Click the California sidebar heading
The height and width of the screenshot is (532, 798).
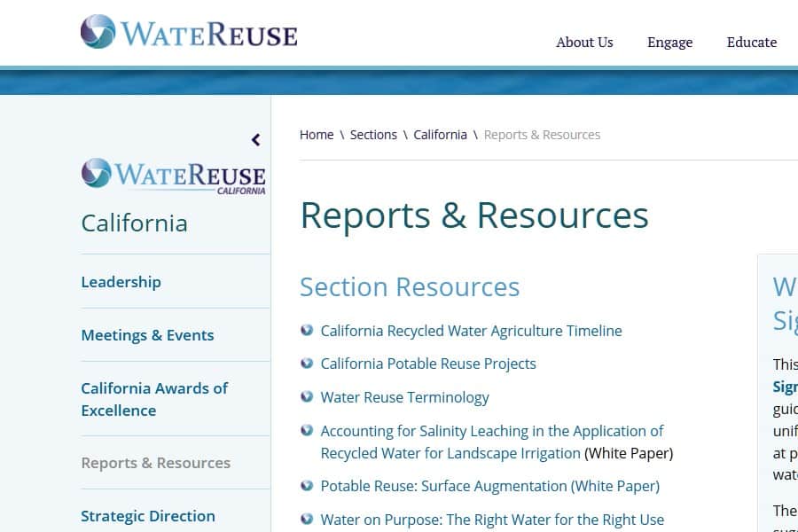[134, 223]
